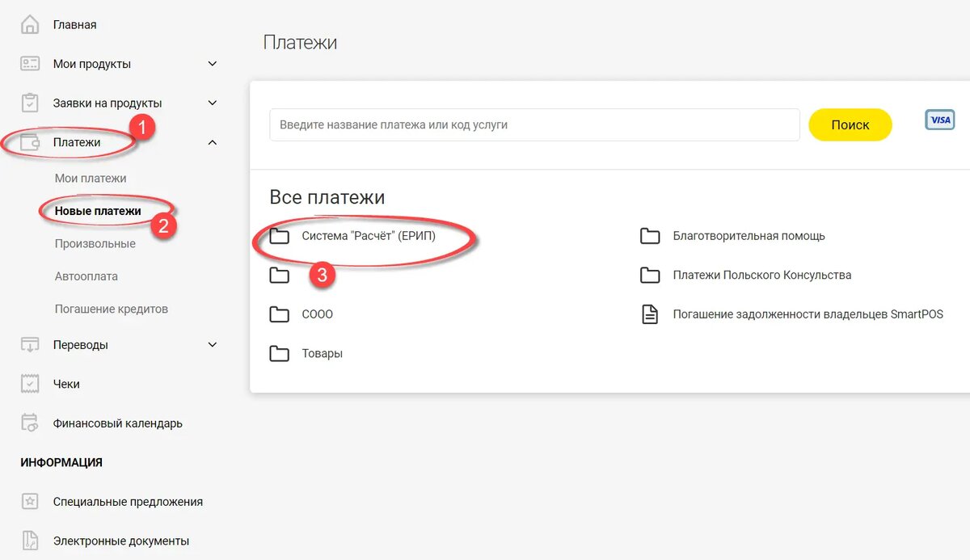The height and width of the screenshot is (560, 970).
Task: Click the document icon beside Погашение задолженности SmartPOS
Action: 650,314
